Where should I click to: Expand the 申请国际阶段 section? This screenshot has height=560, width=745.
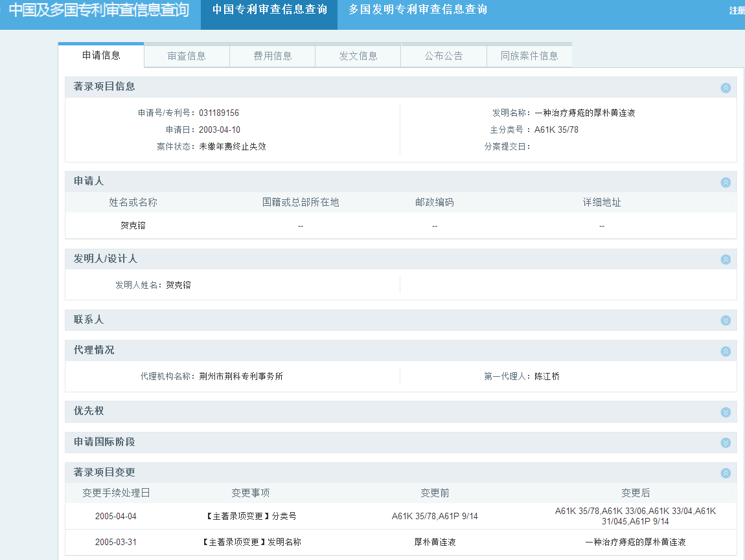726,443
